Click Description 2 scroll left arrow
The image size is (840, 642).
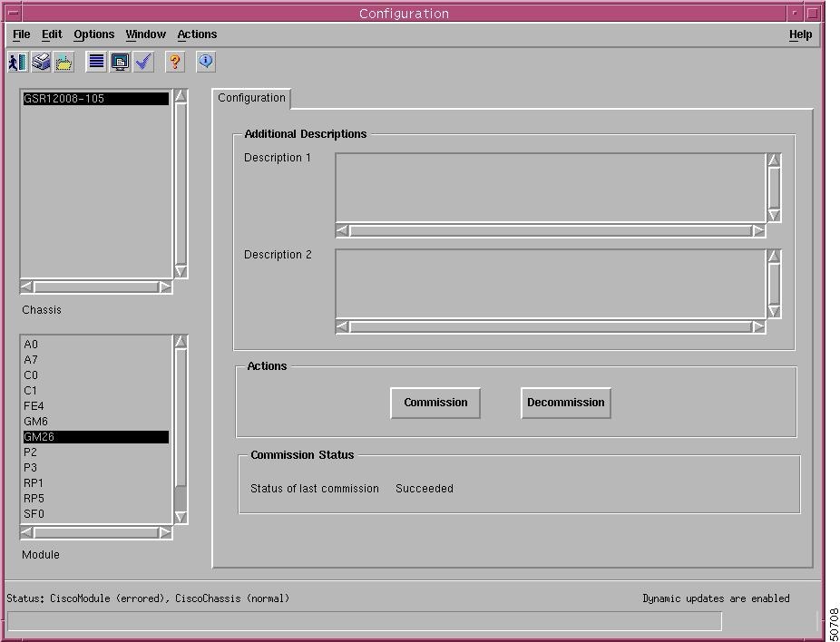[343, 326]
